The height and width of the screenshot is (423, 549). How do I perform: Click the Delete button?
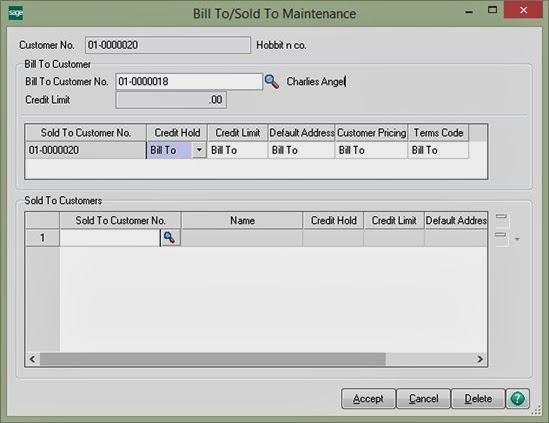coord(478,398)
